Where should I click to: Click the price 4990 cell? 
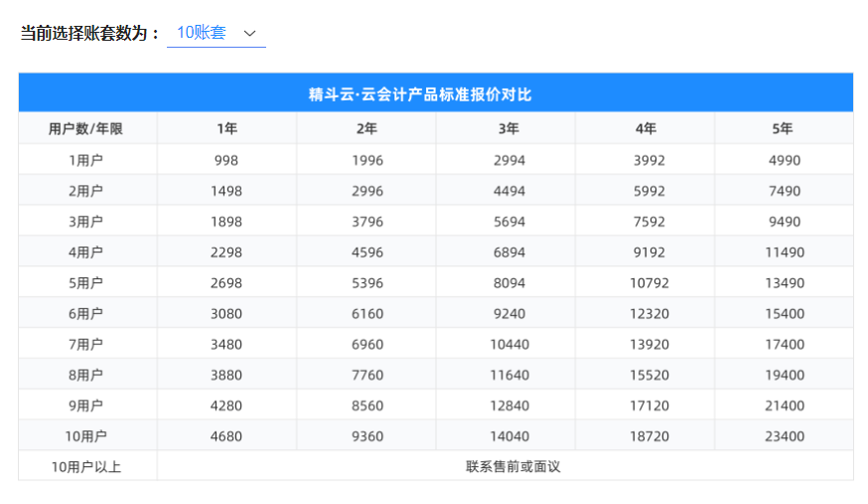click(x=785, y=161)
